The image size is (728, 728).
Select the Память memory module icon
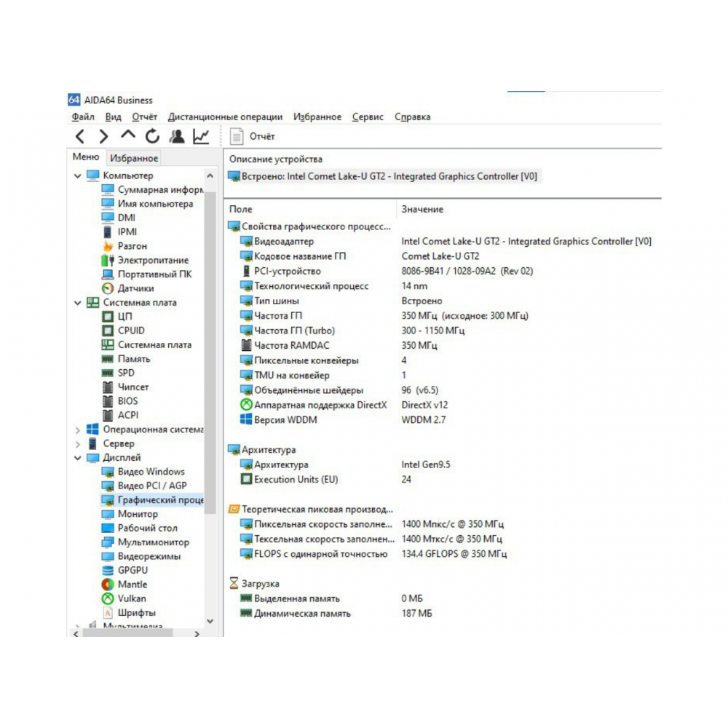[x=108, y=359]
